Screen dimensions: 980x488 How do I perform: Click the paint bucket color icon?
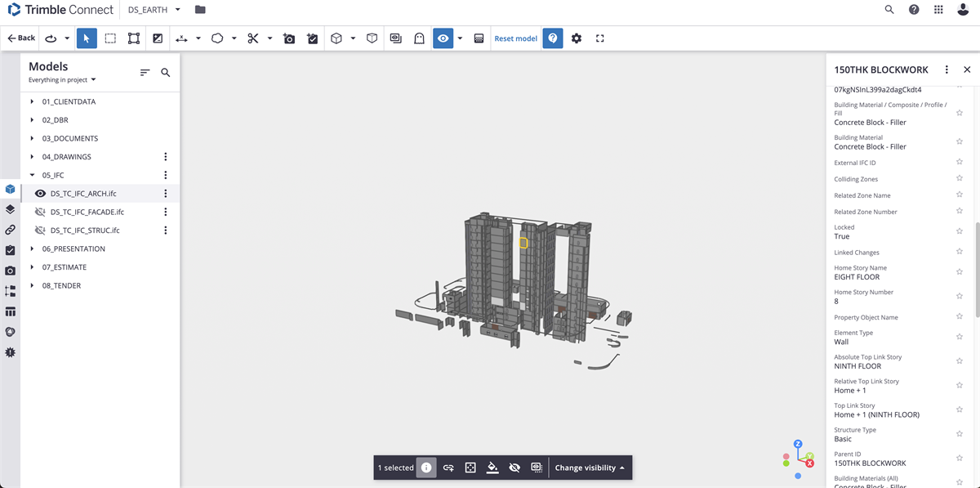492,468
